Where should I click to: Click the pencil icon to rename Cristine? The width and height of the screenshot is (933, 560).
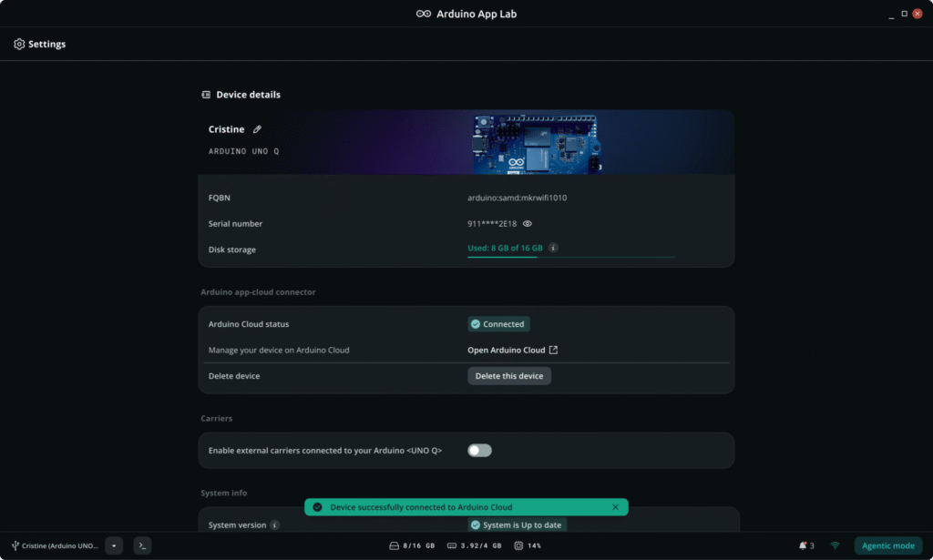(257, 129)
